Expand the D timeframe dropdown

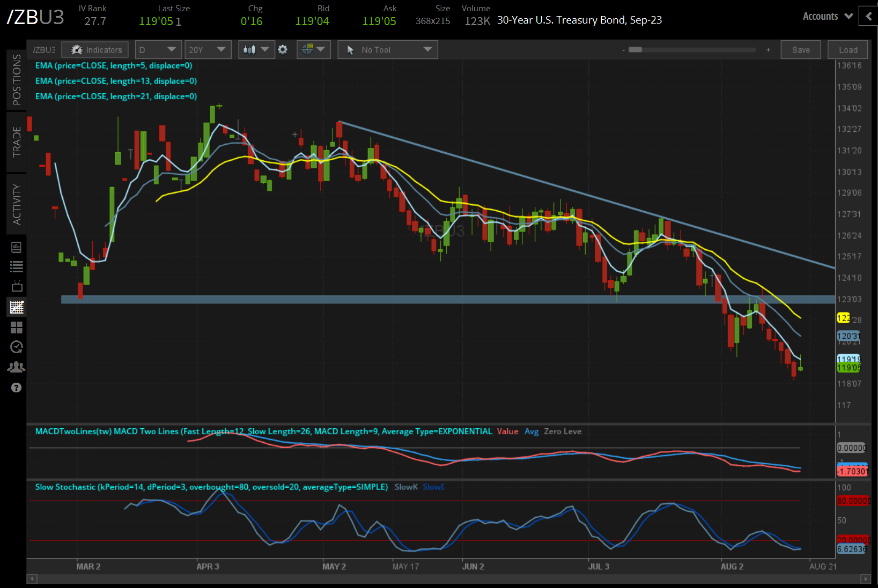pyautogui.click(x=158, y=50)
